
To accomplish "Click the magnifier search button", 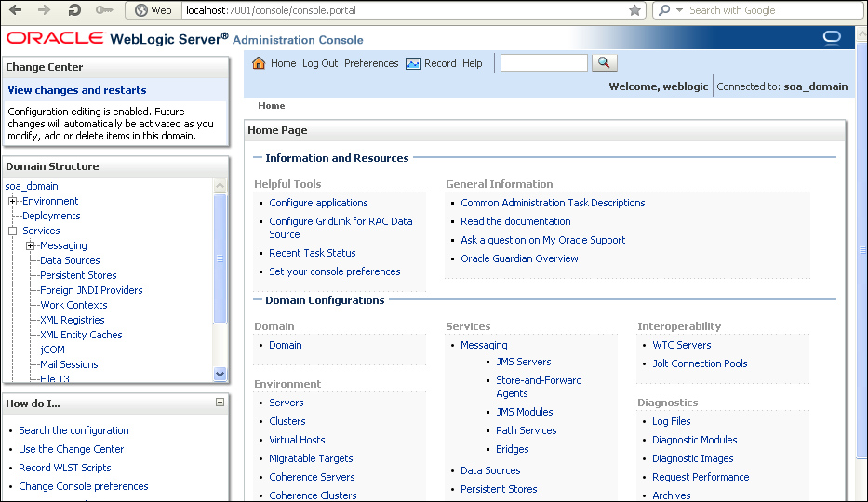I will coord(604,62).
